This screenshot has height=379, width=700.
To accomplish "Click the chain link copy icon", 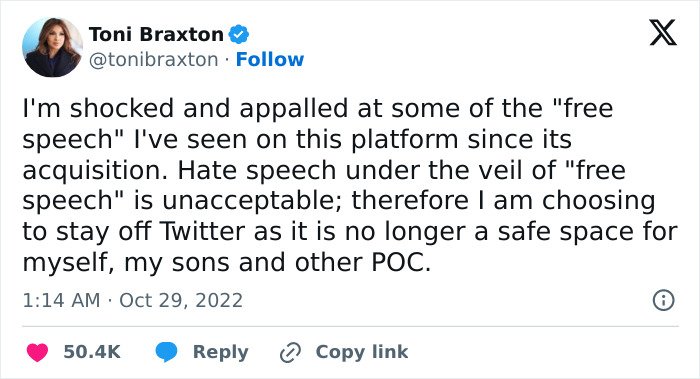I will click(290, 353).
